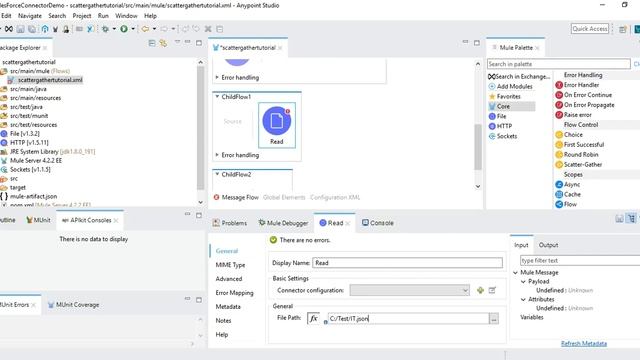The height and width of the screenshot is (360, 640).
Task: Switch to the Mule Debugger tab
Action: [283, 223]
